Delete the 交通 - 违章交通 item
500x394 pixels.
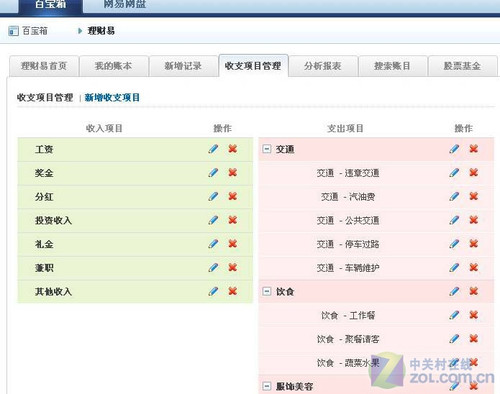point(474,172)
